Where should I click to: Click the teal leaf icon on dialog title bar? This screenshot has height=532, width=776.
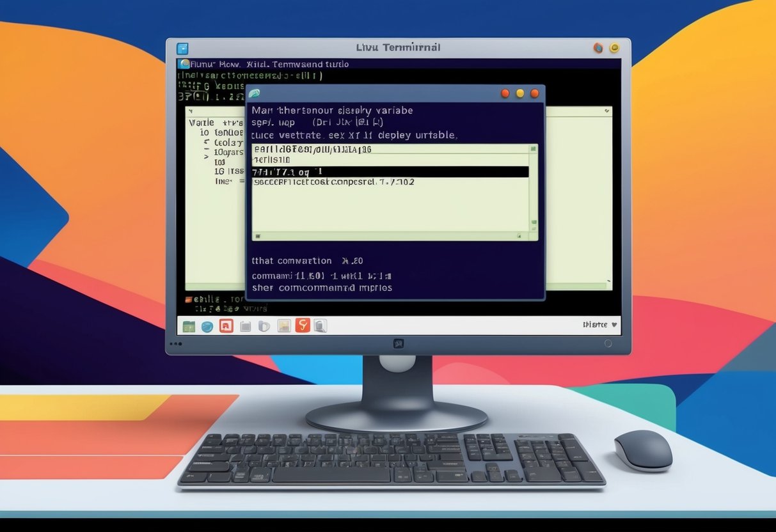click(254, 93)
